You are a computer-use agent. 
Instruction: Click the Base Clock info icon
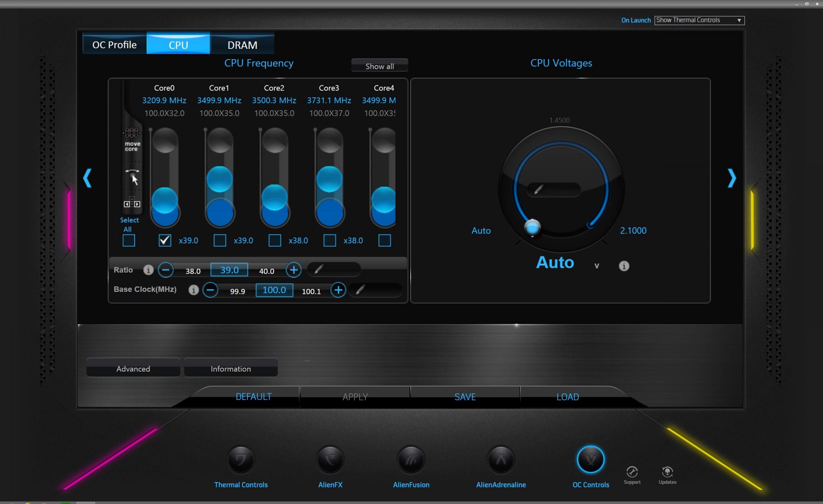[193, 290]
